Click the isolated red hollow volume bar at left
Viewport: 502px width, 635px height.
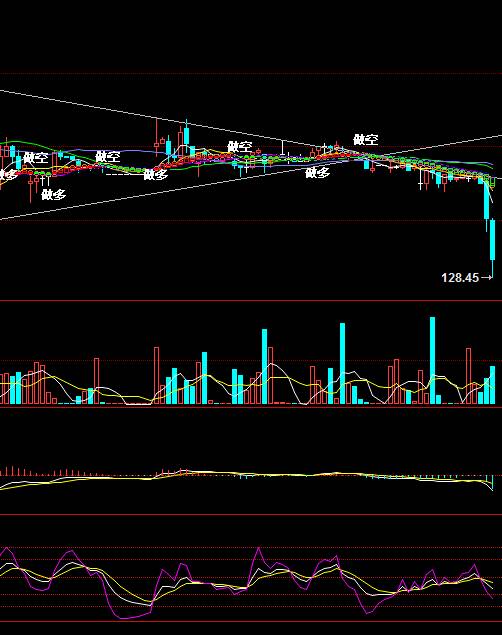point(96,381)
